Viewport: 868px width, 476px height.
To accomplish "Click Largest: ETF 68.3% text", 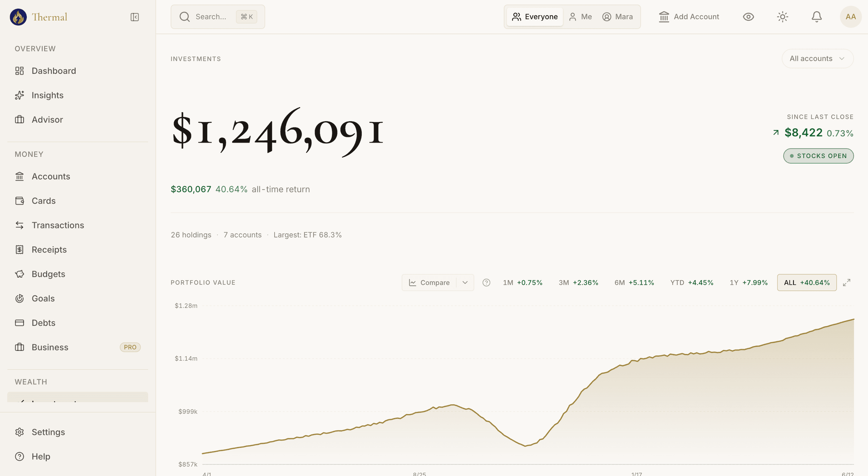I will (307, 235).
